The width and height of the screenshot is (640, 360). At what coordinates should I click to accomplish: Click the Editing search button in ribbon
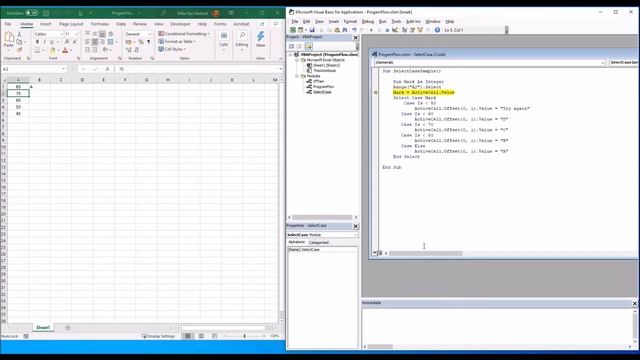pos(242,40)
